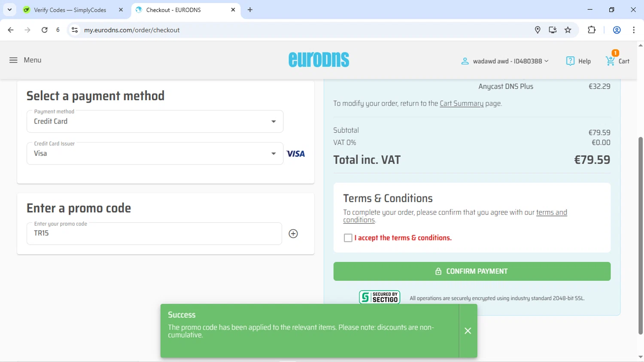Open the hamburger Menu icon
This screenshot has width=644, height=362.
tap(13, 60)
